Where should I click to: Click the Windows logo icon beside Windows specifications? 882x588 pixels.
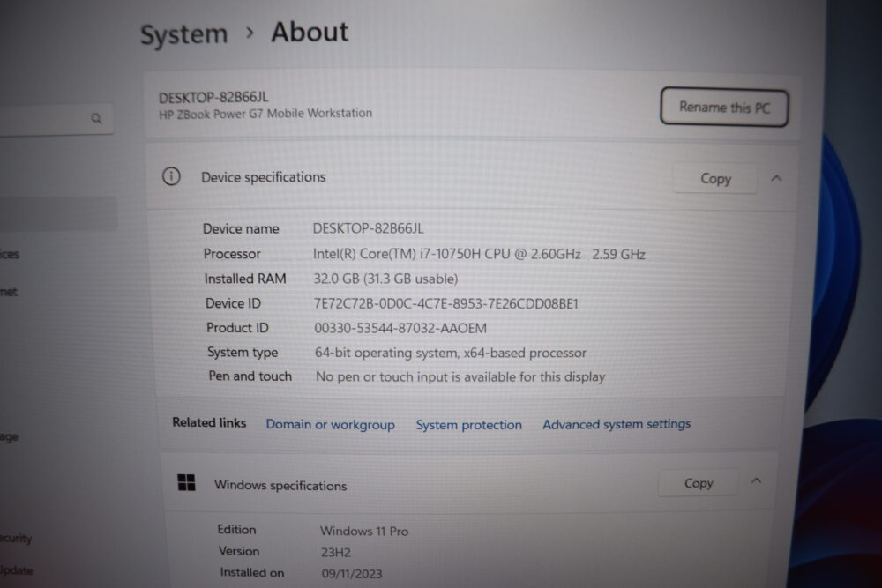[186, 482]
